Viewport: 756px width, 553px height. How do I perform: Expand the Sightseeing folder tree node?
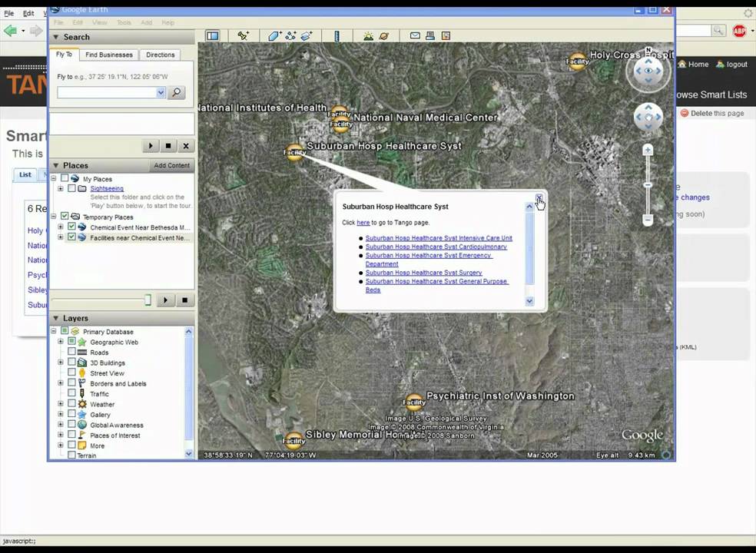point(60,188)
